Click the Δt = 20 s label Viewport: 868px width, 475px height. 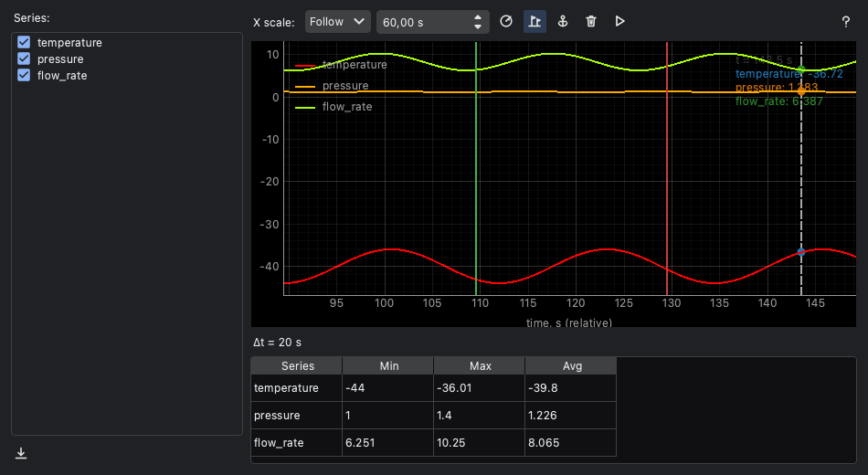[278, 343]
